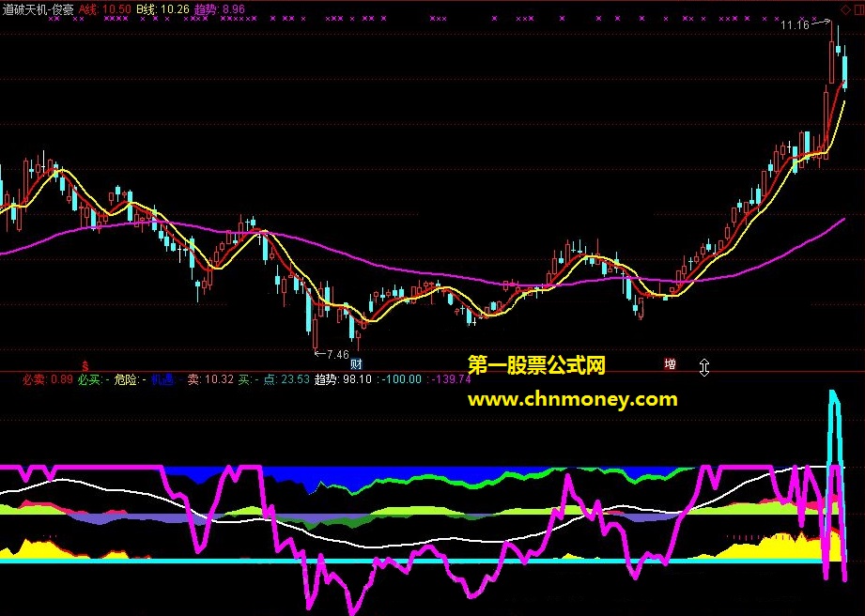Select the 危险 indicator label
This screenshot has height=616, width=865.
(131, 379)
